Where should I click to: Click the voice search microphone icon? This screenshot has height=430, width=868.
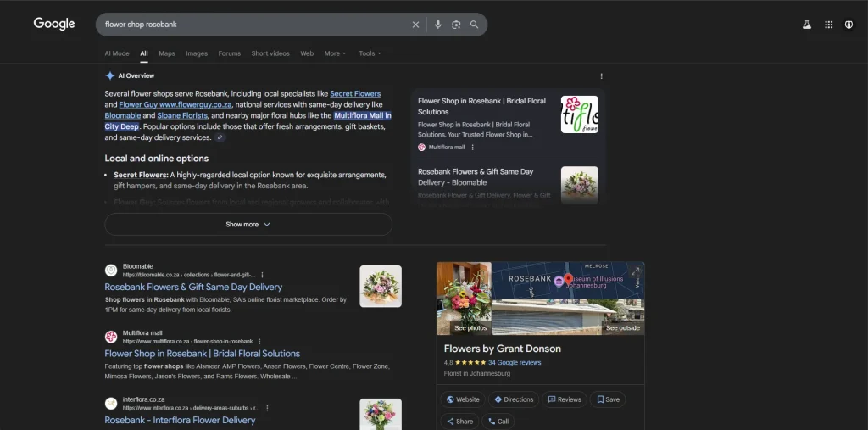(438, 25)
